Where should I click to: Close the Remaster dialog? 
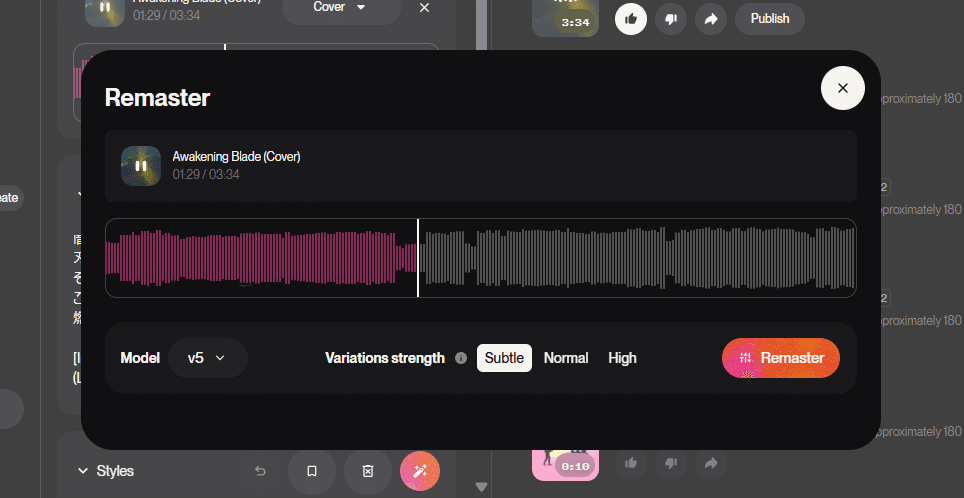[x=842, y=88]
